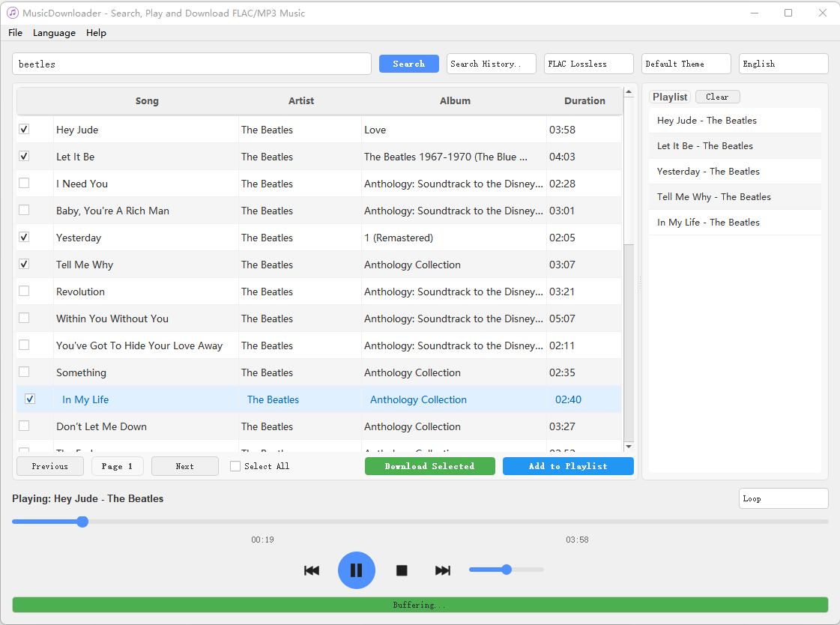Click the Download Selected button
This screenshot has height=625, width=840.
pos(429,465)
